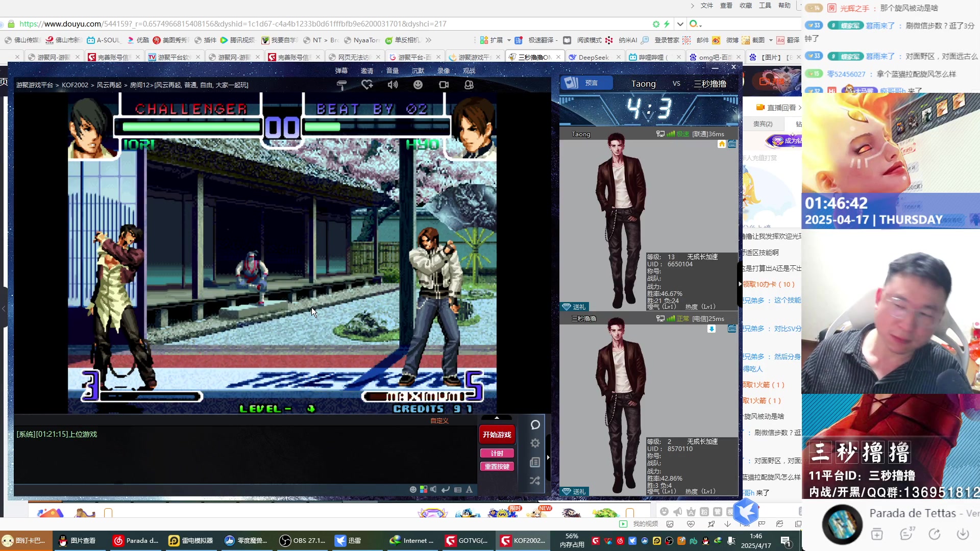Click the 自定义 custom link

(x=439, y=421)
